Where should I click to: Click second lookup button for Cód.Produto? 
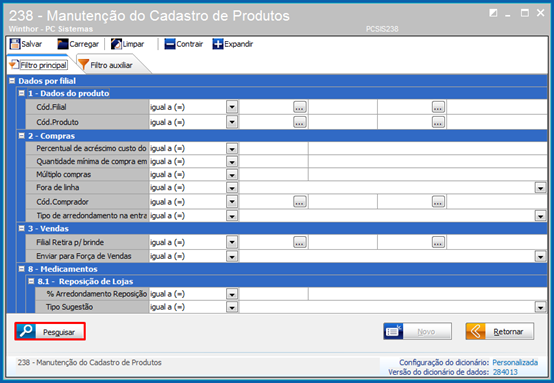point(438,122)
